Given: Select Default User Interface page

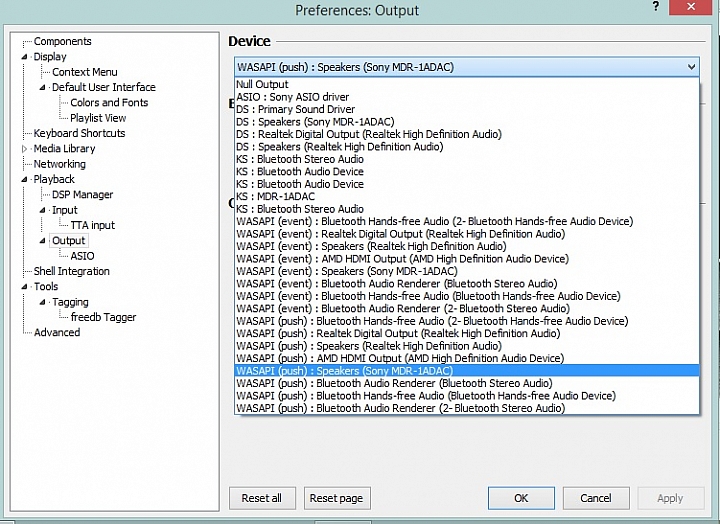Looking at the screenshot, I should pyautogui.click(x=104, y=87).
